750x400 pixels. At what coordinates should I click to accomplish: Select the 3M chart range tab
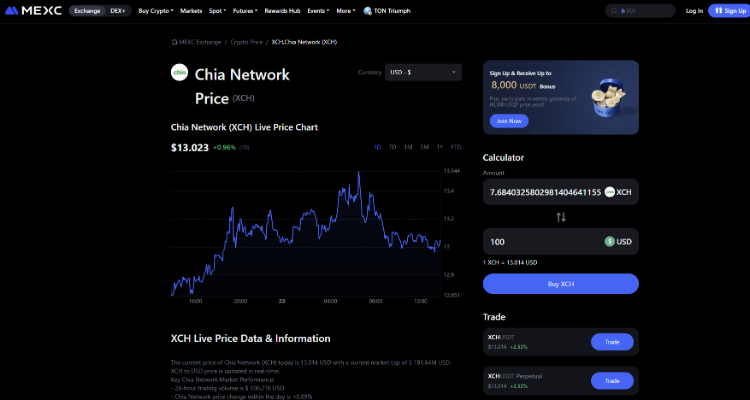coord(424,147)
